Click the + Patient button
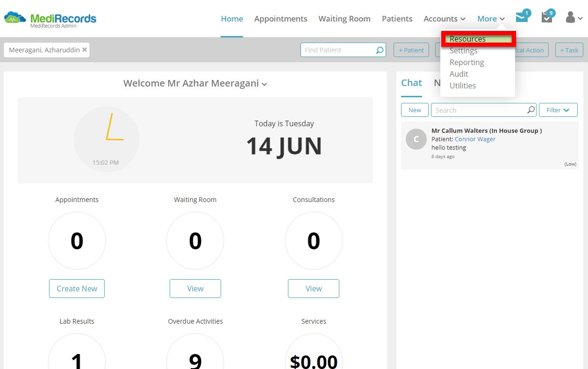This screenshot has height=369, width=588. (411, 50)
